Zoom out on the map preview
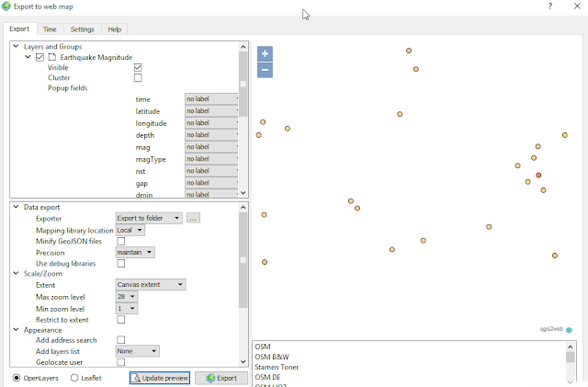This screenshot has height=387, width=588. point(265,70)
